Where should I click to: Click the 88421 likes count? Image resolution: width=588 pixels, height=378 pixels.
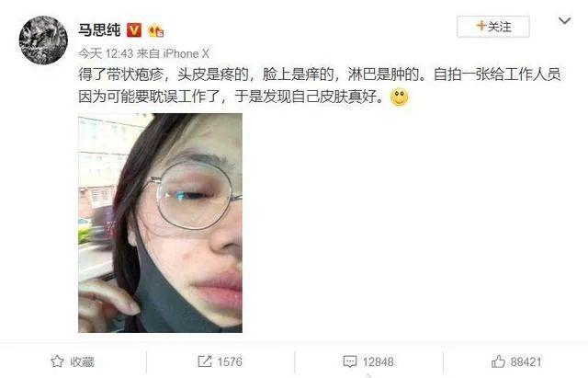coord(526,361)
